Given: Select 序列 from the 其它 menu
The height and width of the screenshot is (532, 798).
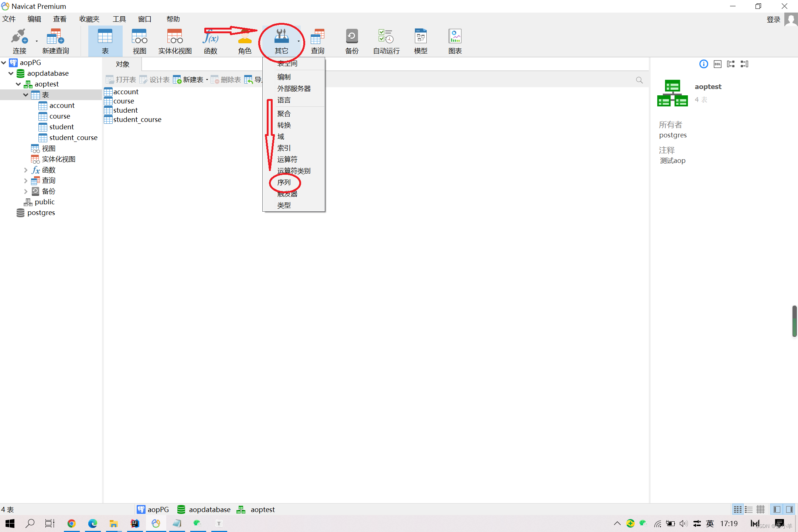Looking at the screenshot, I should pyautogui.click(x=284, y=183).
